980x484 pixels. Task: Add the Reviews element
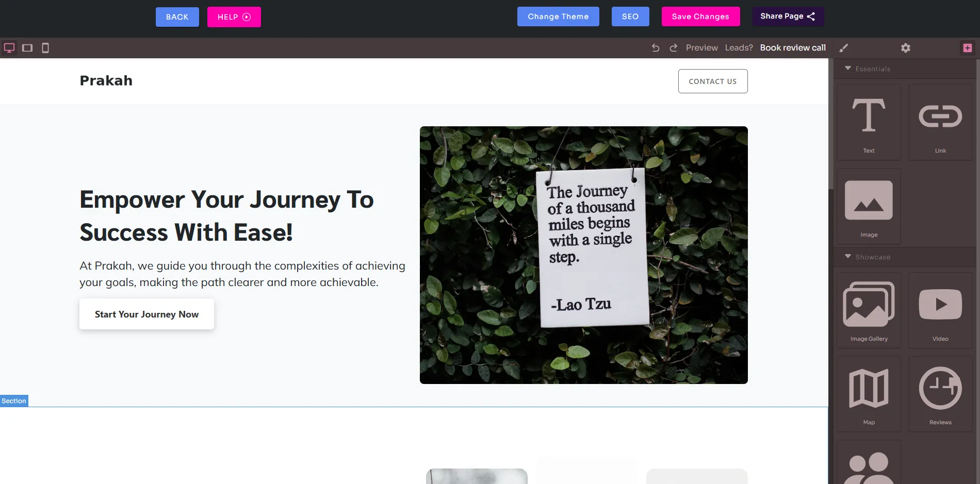(x=940, y=393)
